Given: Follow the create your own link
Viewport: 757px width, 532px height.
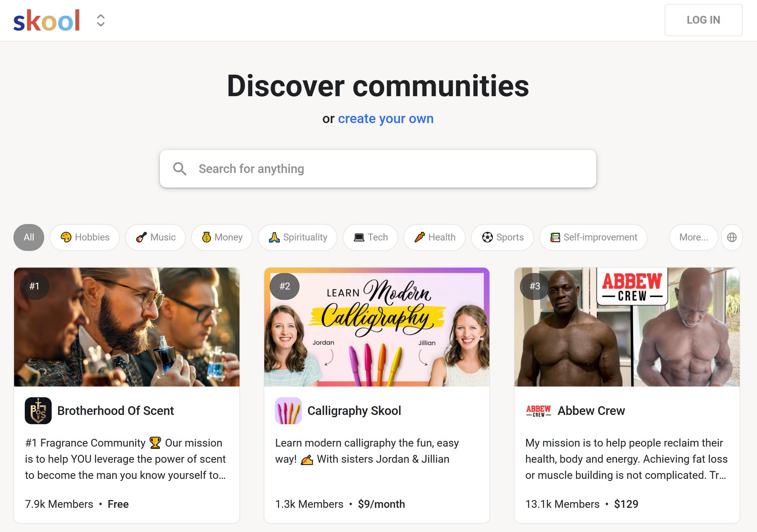Looking at the screenshot, I should click(386, 119).
